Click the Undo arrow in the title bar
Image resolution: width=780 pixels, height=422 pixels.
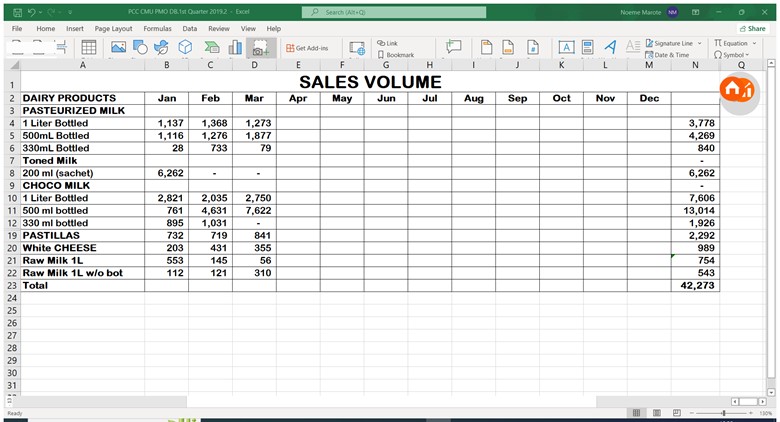[32, 12]
